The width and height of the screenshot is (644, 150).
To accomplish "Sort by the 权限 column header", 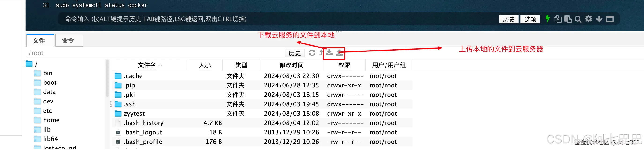I will click(344, 65).
